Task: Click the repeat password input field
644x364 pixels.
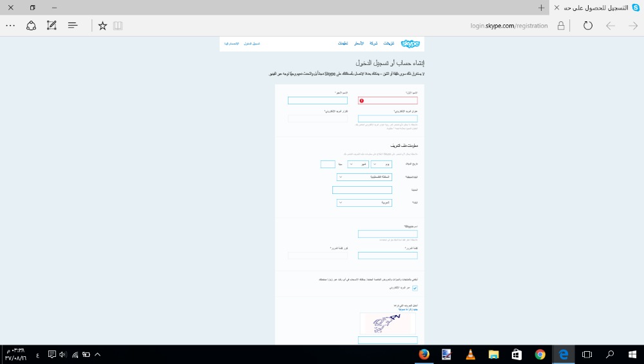Action: [317, 256]
